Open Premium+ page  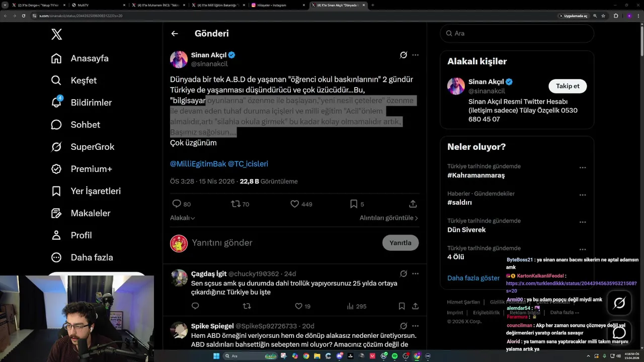82,169
